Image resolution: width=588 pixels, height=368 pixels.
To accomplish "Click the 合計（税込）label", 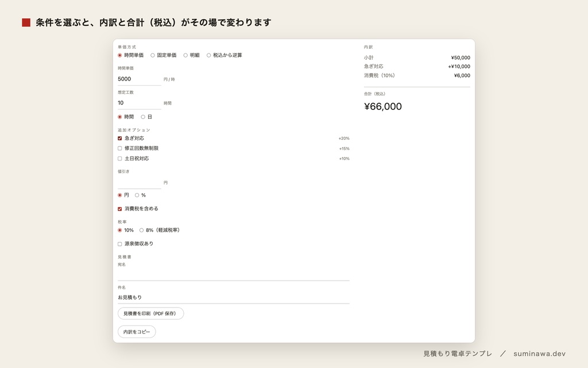I will tap(374, 94).
